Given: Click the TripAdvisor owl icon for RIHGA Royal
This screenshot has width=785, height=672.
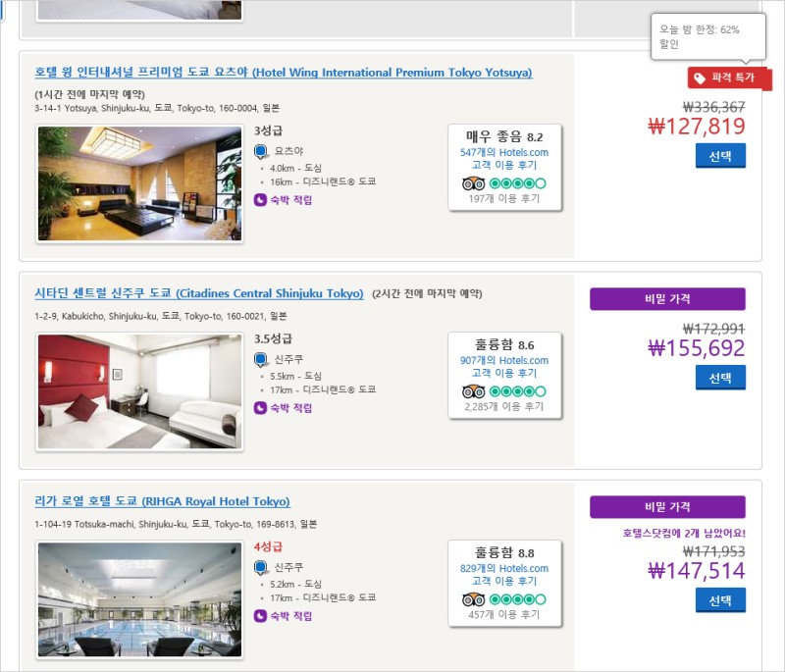Looking at the screenshot, I should (x=473, y=599).
